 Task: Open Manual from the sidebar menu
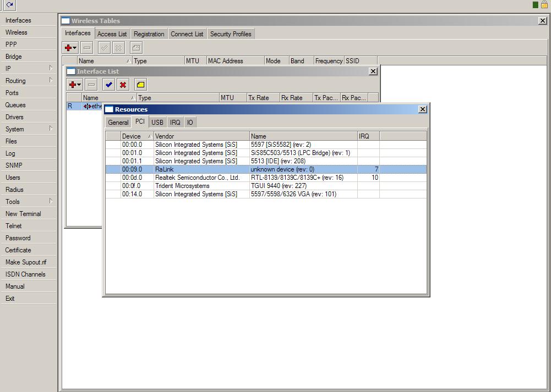[28, 286]
